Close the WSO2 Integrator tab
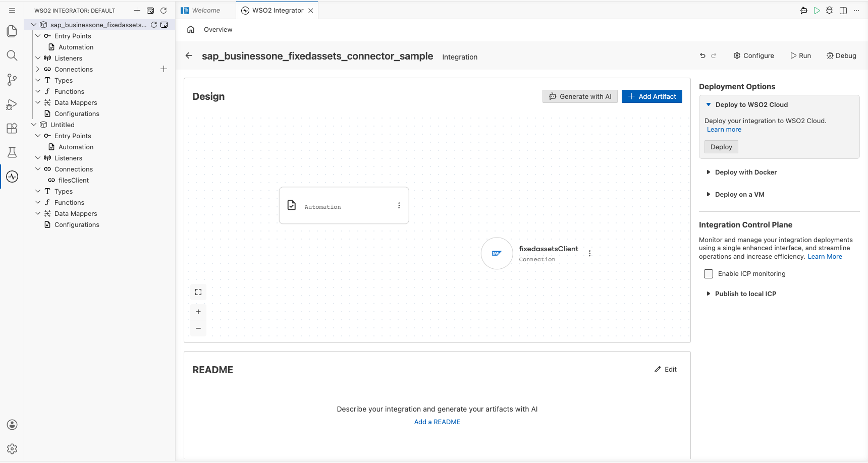This screenshot has width=868, height=463. (311, 11)
